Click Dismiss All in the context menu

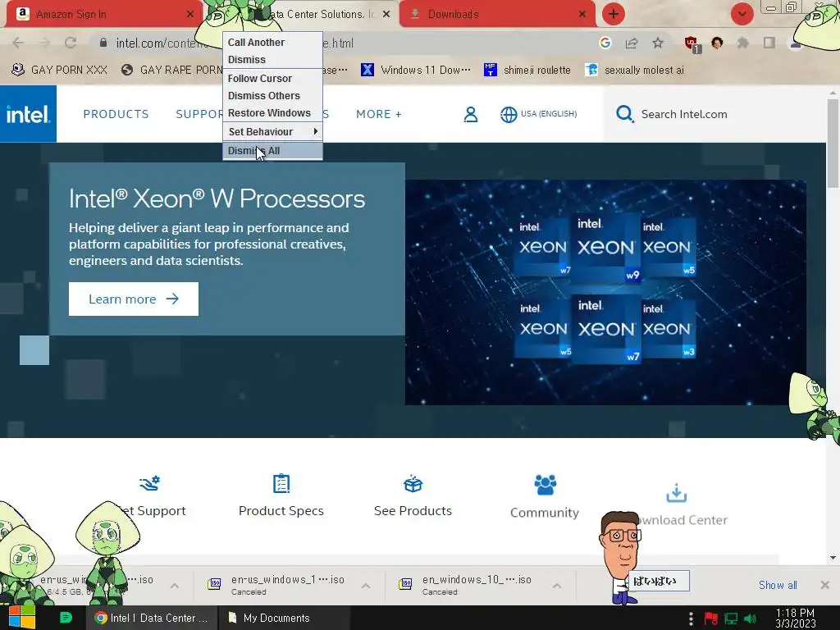click(272, 151)
